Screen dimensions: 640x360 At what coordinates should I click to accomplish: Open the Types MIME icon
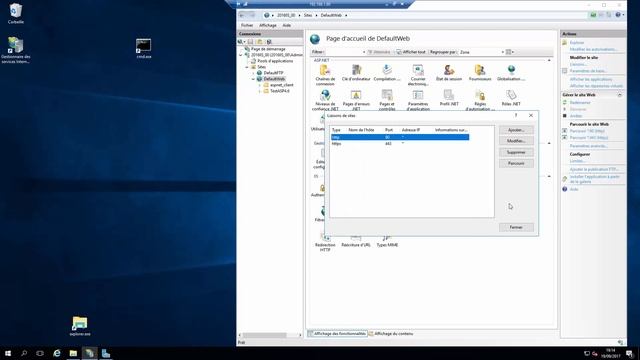point(387,242)
